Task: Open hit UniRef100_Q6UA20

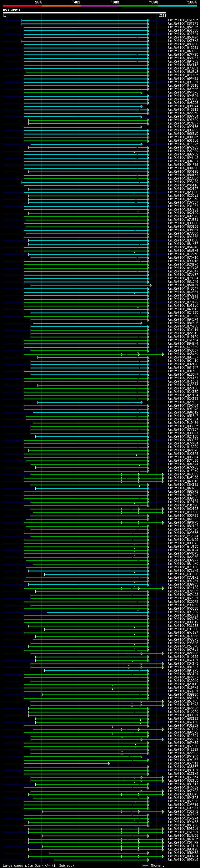Action: coord(183,38)
